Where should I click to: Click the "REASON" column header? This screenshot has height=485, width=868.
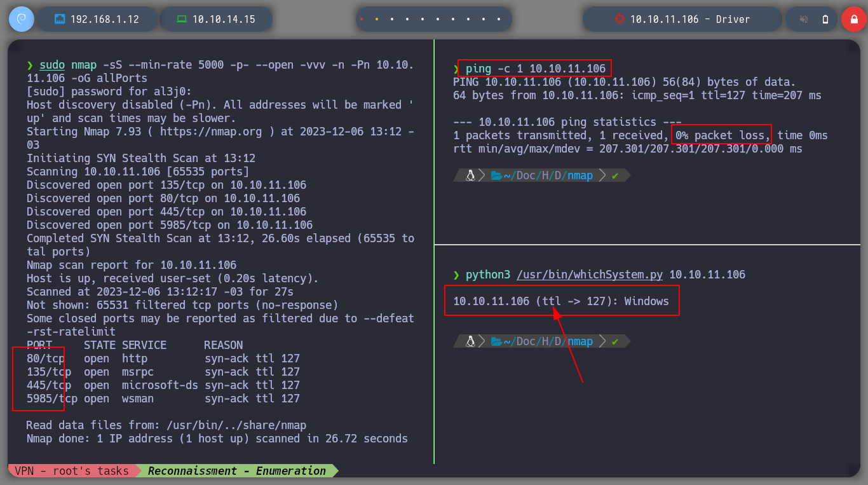click(224, 345)
